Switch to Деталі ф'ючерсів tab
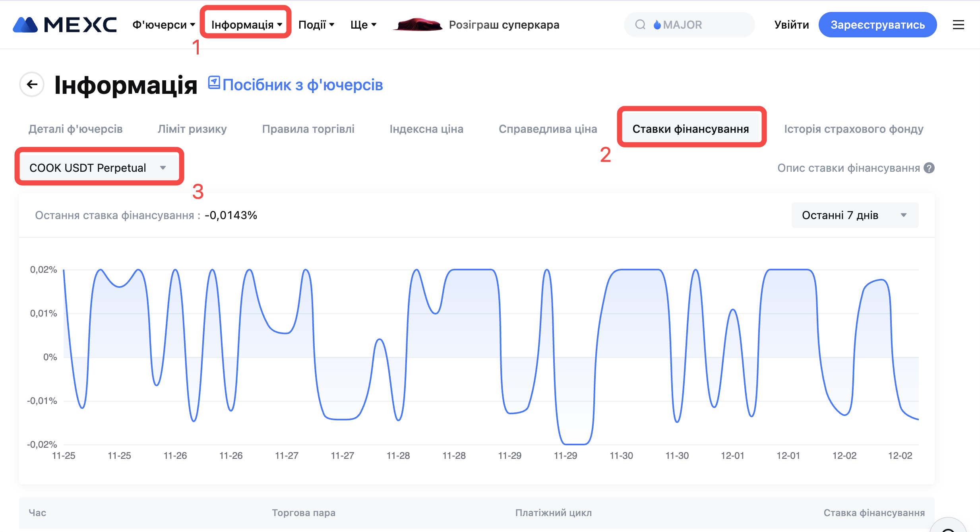The width and height of the screenshot is (980, 532). tap(76, 129)
